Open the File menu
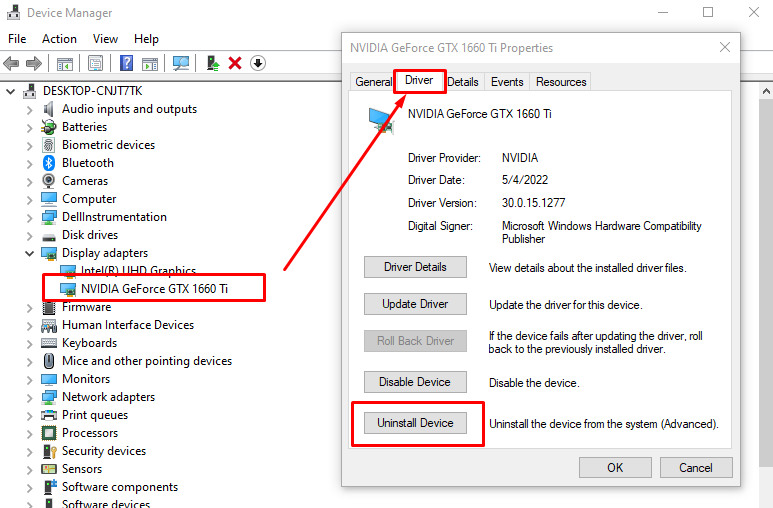The width and height of the screenshot is (773, 508). (x=17, y=39)
